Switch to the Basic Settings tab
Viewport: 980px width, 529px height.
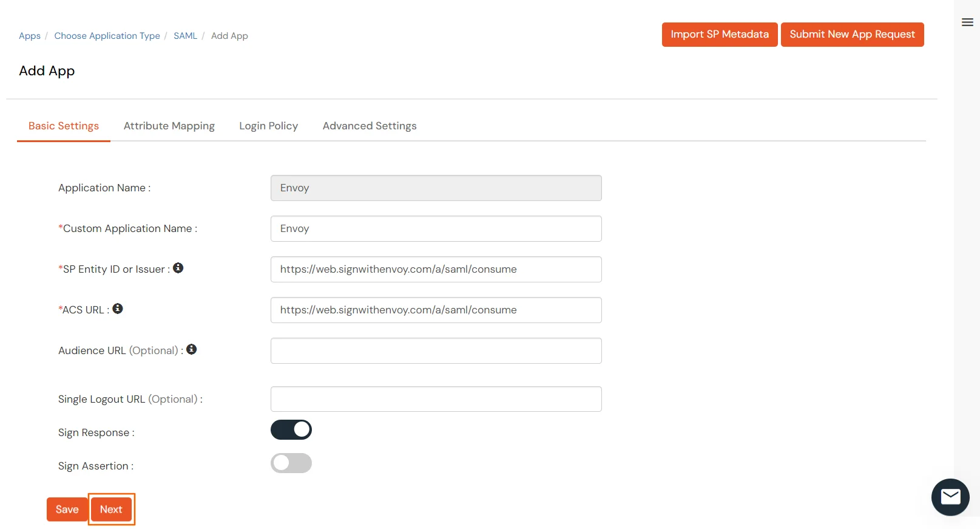(x=64, y=126)
